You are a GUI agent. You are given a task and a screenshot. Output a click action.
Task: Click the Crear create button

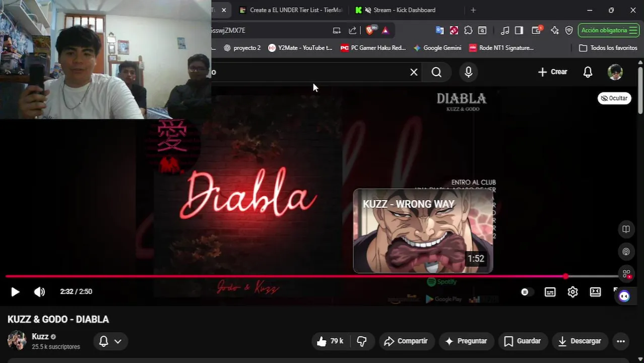point(552,72)
